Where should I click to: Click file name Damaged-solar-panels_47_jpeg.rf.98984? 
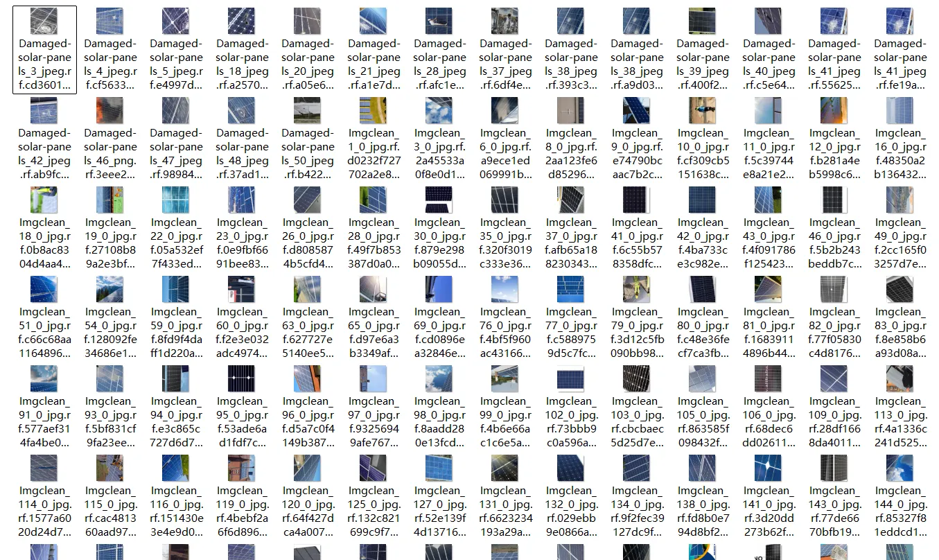pyautogui.click(x=176, y=154)
